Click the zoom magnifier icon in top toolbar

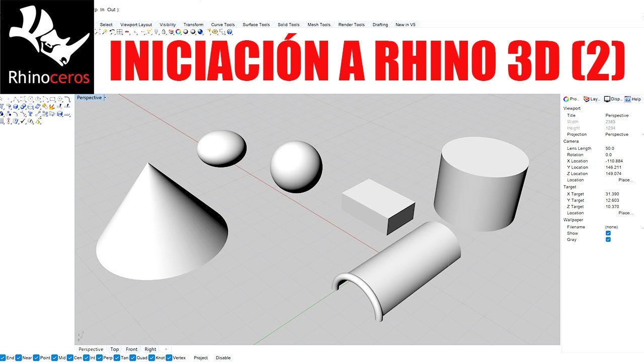click(x=105, y=32)
